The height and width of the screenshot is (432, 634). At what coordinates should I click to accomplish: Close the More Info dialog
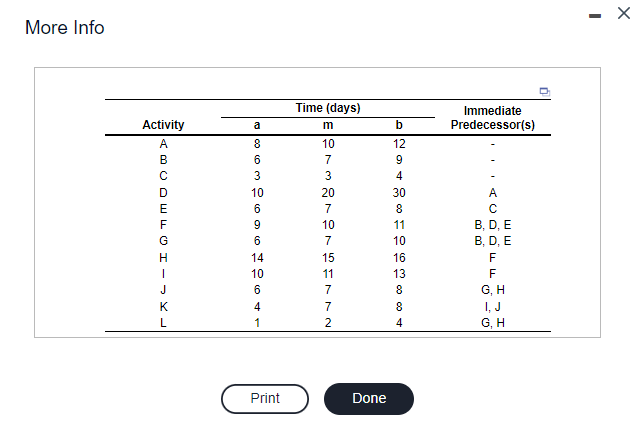pyautogui.click(x=623, y=13)
